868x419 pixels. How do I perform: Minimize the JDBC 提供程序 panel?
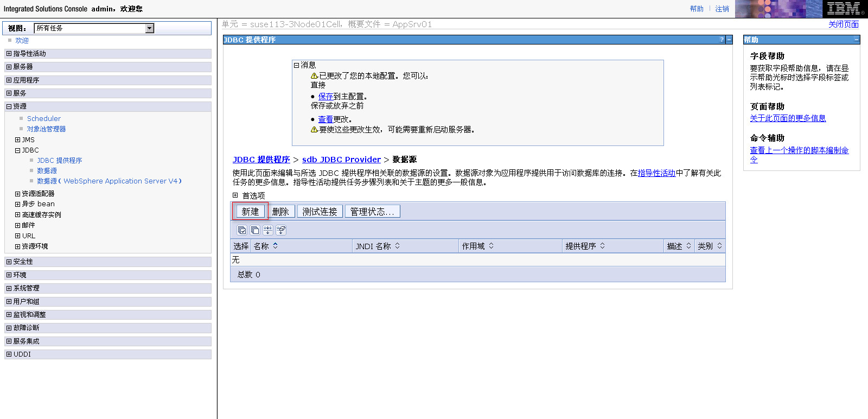tap(729, 40)
